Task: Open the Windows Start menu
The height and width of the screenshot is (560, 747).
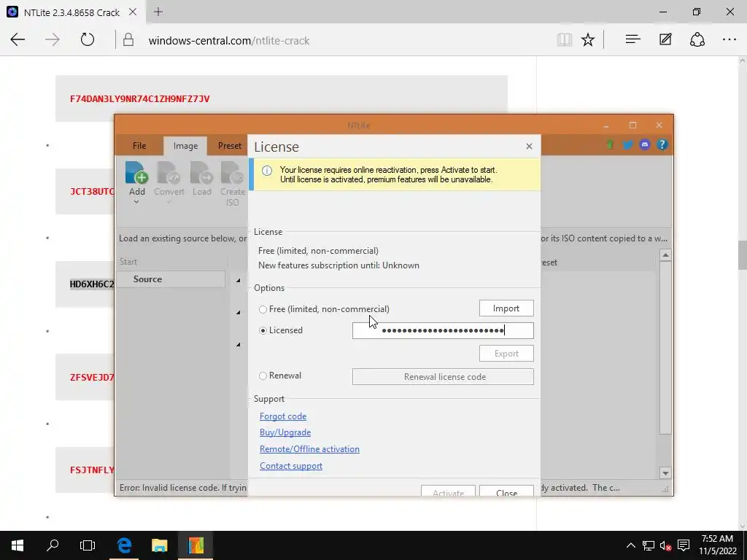Action: click(x=18, y=545)
